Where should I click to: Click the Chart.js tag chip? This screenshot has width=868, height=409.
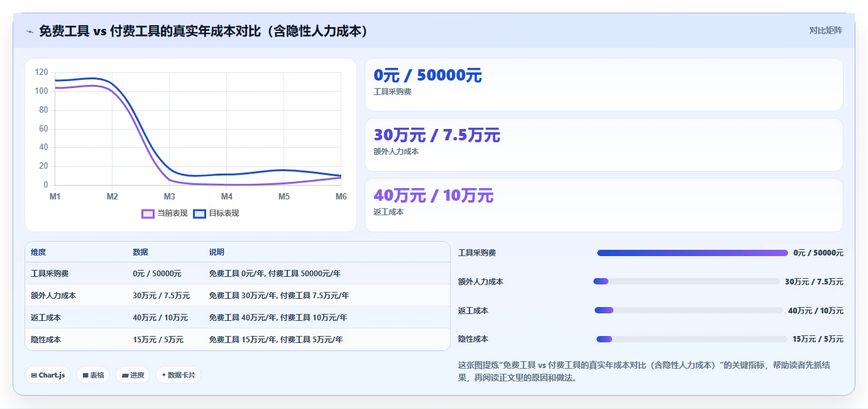coord(48,375)
